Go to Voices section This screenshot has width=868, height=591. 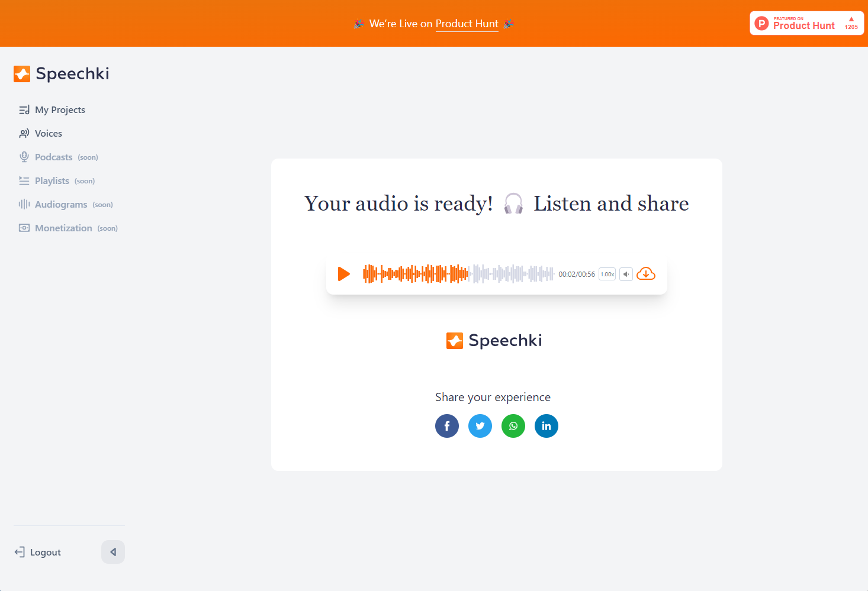click(x=40, y=134)
